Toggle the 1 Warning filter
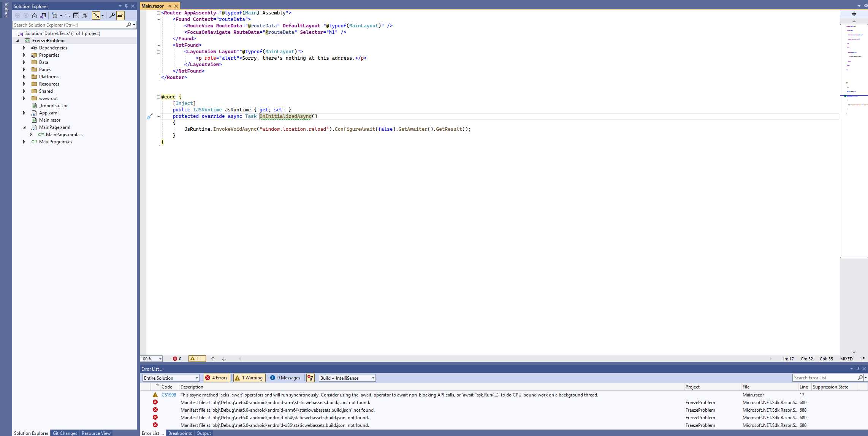Screen dimensions: 868x436 pos(249,377)
